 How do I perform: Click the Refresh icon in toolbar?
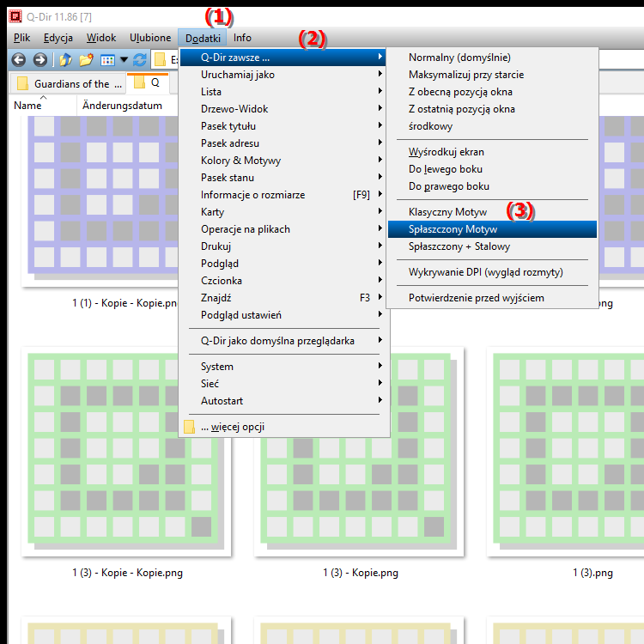[140, 60]
